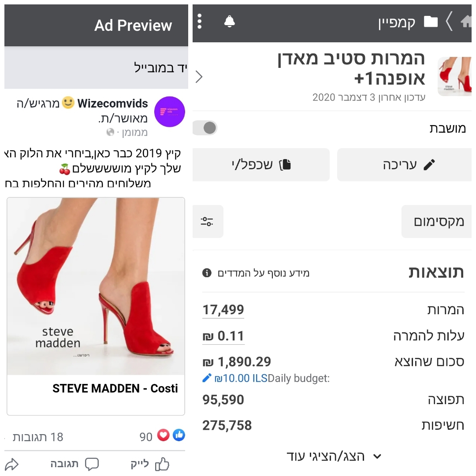
Task: Toggle the campaign מושבת switch
Action: pos(205,128)
